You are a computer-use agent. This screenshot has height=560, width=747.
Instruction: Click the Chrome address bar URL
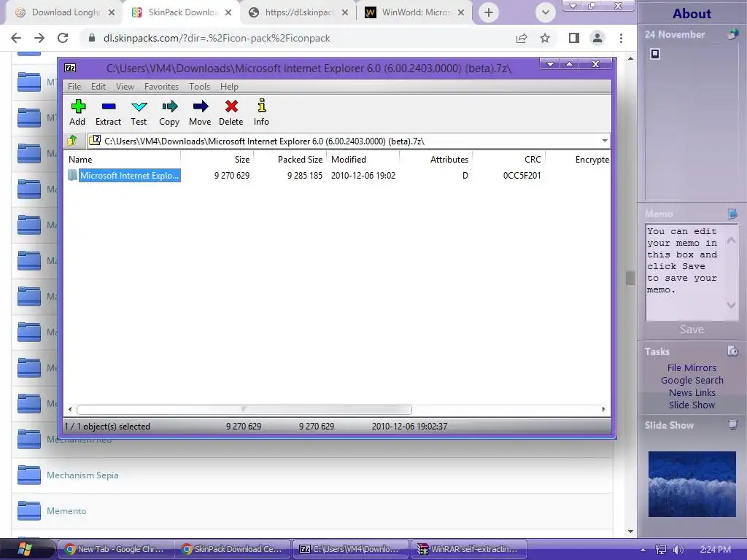(x=217, y=38)
